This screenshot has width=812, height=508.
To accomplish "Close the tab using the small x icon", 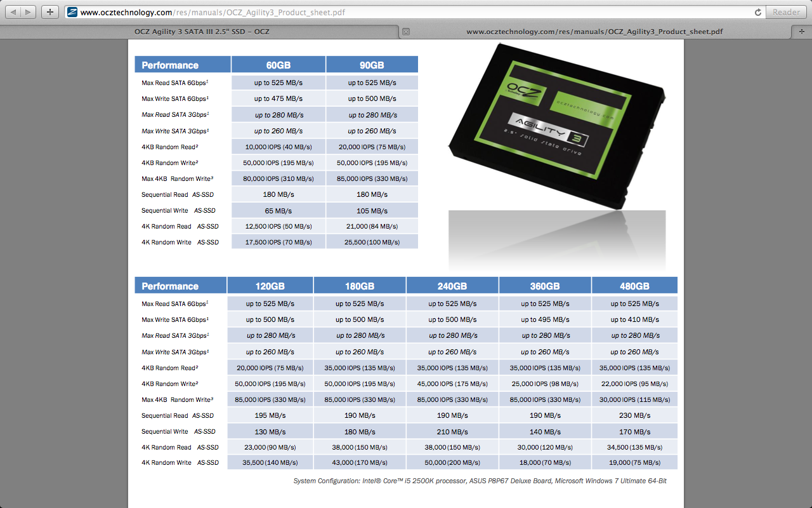I will coord(406,32).
